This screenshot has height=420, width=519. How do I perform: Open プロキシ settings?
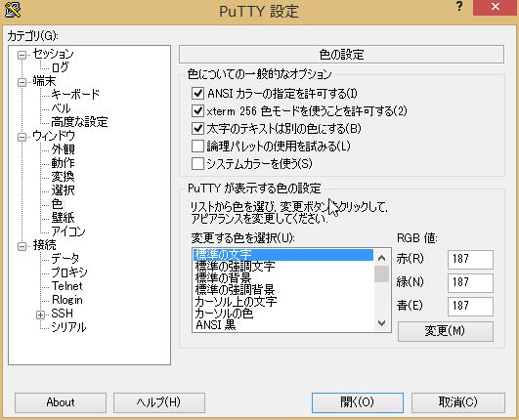pyautogui.click(x=69, y=273)
